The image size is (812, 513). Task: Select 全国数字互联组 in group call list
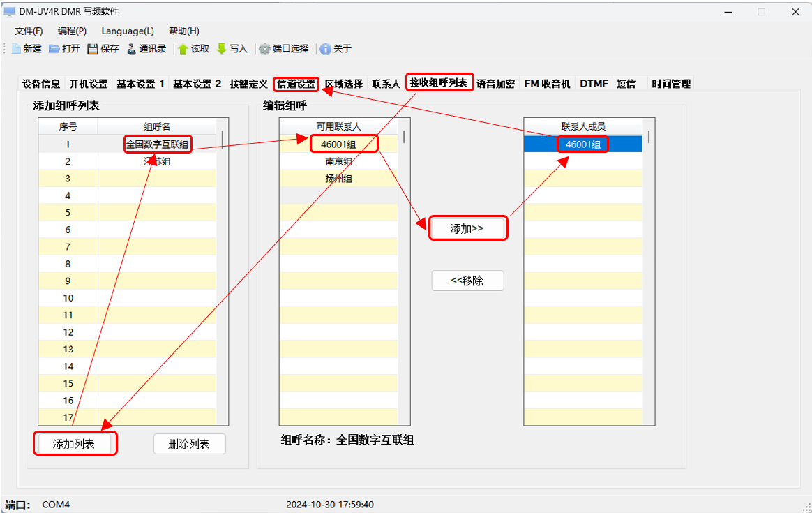coord(157,144)
